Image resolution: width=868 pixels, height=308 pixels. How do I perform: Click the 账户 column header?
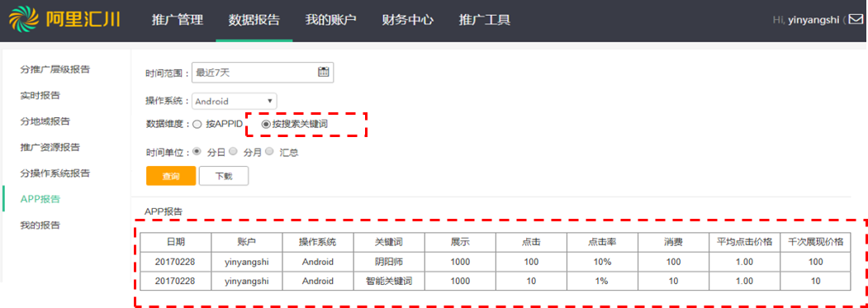click(x=247, y=242)
